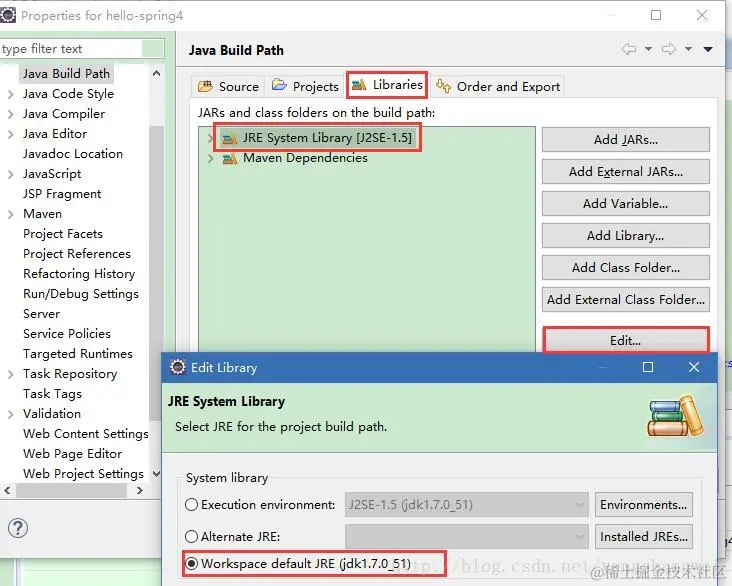Screen dimensions: 732x586
Task: Select Project Facets in sidebar
Action: [x=63, y=234]
